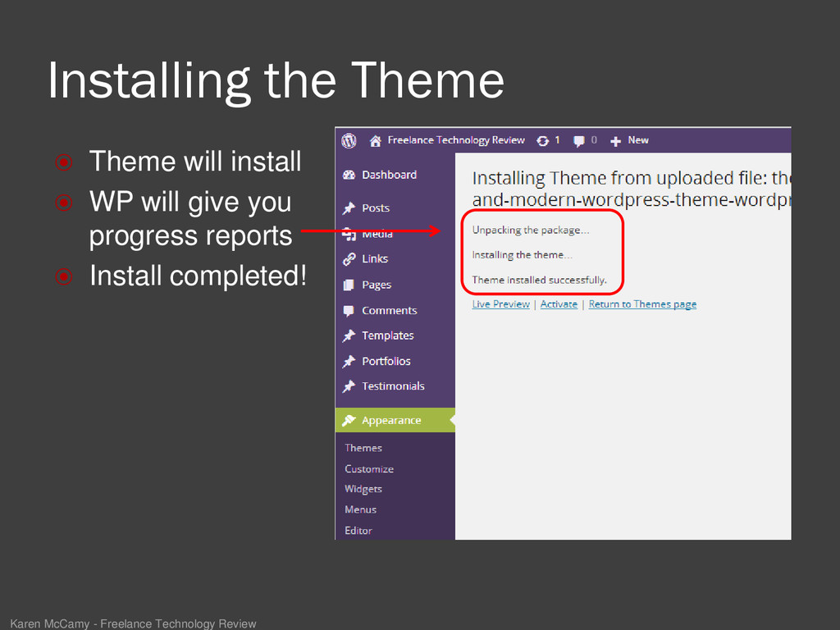Image resolution: width=840 pixels, height=630 pixels.
Task: Open the Dashboard menu item
Action: tap(389, 175)
